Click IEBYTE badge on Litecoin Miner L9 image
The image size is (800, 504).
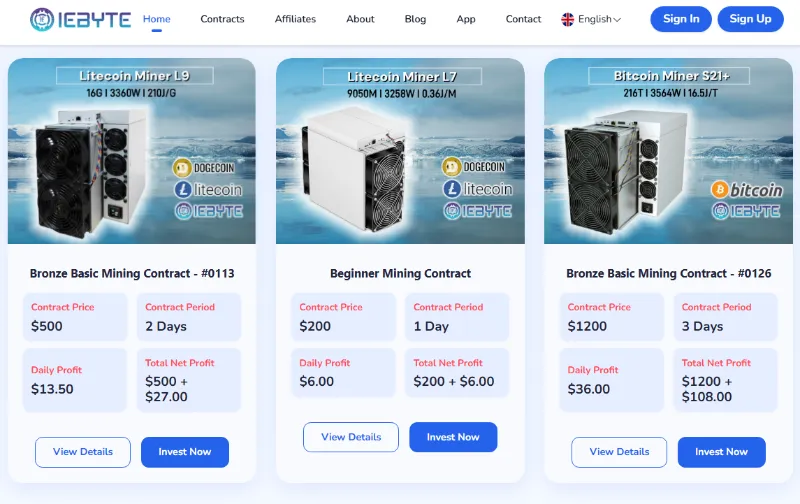click(183, 211)
